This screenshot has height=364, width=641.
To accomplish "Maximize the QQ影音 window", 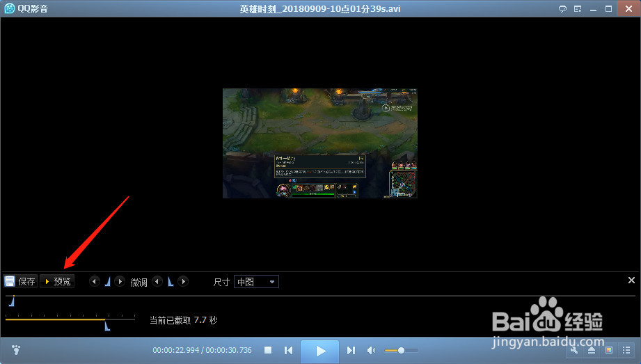I will [x=609, y=8].
